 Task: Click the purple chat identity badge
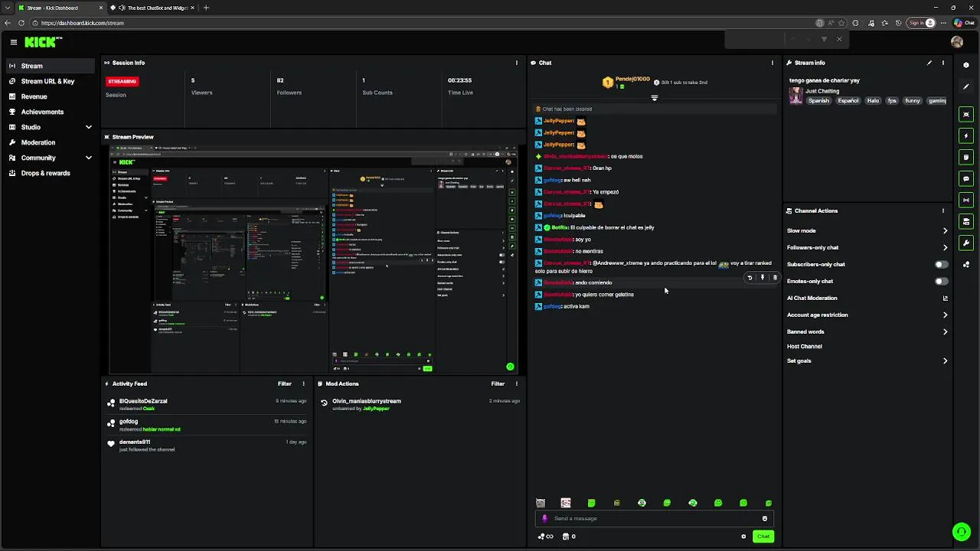[545, 518]
